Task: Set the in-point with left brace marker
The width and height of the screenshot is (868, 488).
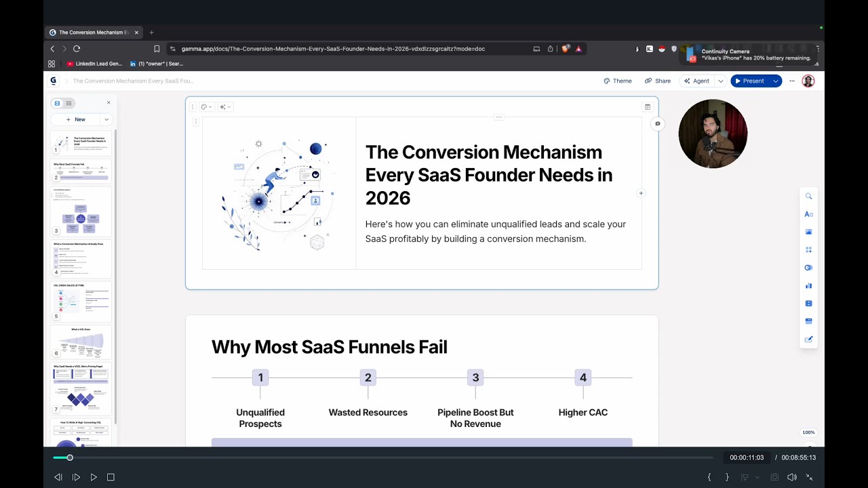Action: (x=709, y=477)
